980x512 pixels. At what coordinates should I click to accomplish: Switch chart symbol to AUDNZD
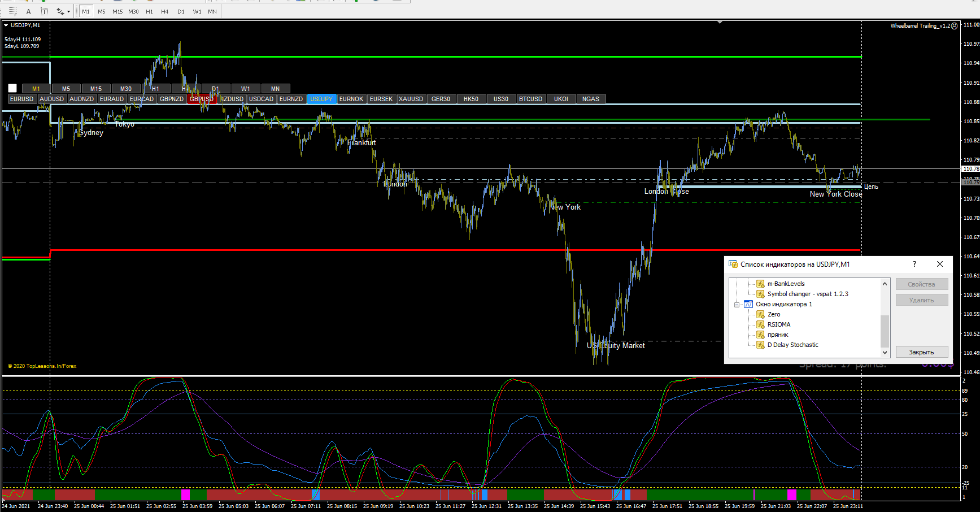coord(82,99)
